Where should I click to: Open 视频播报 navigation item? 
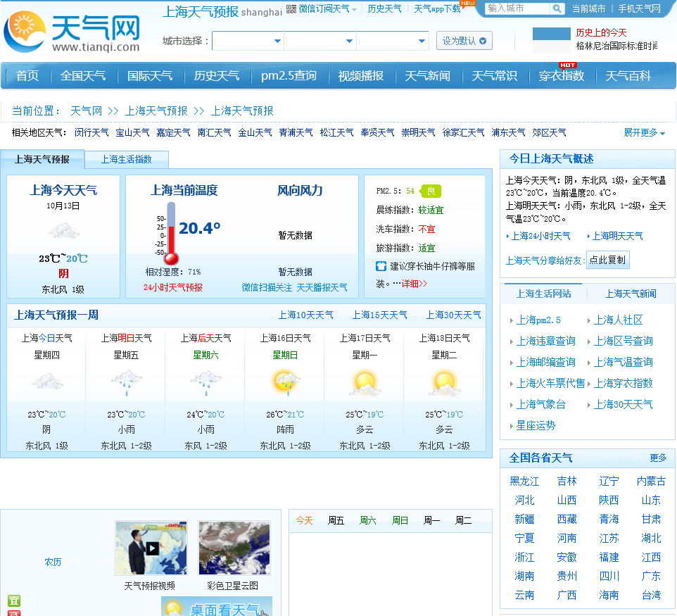[360, 76]
